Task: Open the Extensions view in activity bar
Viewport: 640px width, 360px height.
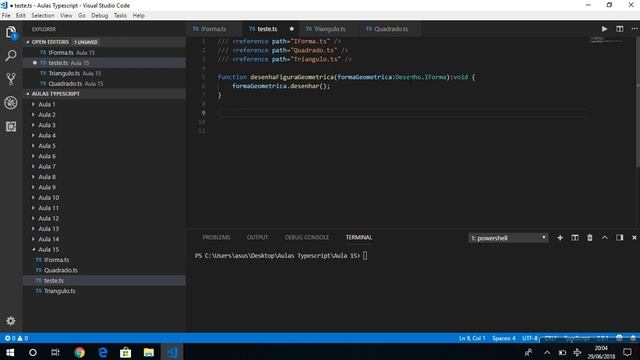Action: pyautogui.click(x=11, y=126)
